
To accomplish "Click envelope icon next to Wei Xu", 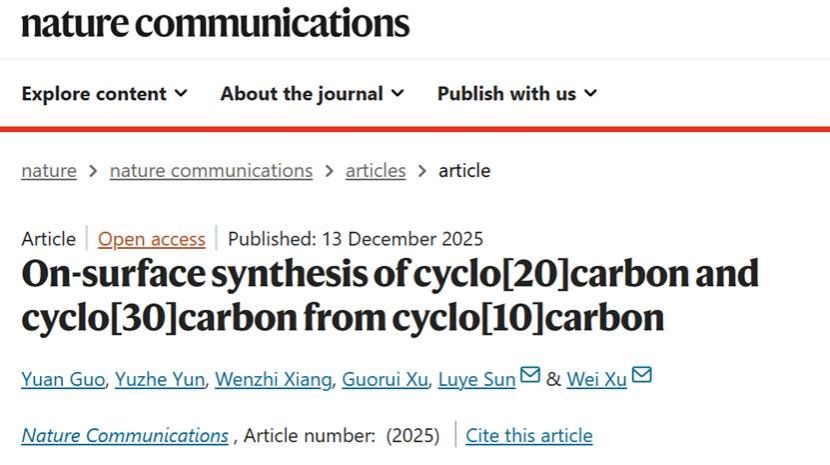I will click(642, 376).
